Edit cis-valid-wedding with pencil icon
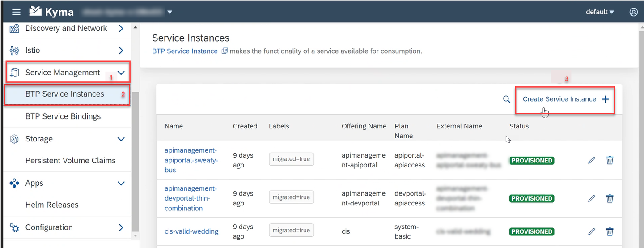 click(592, 231)
